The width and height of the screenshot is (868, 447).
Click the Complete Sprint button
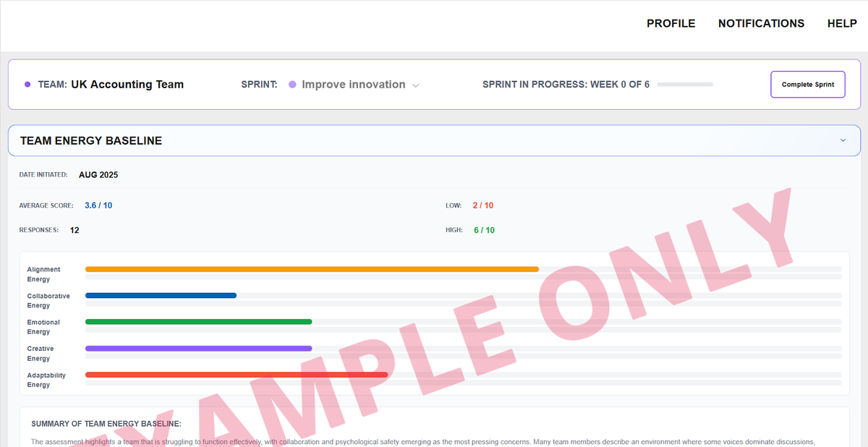tap(808, 85)
